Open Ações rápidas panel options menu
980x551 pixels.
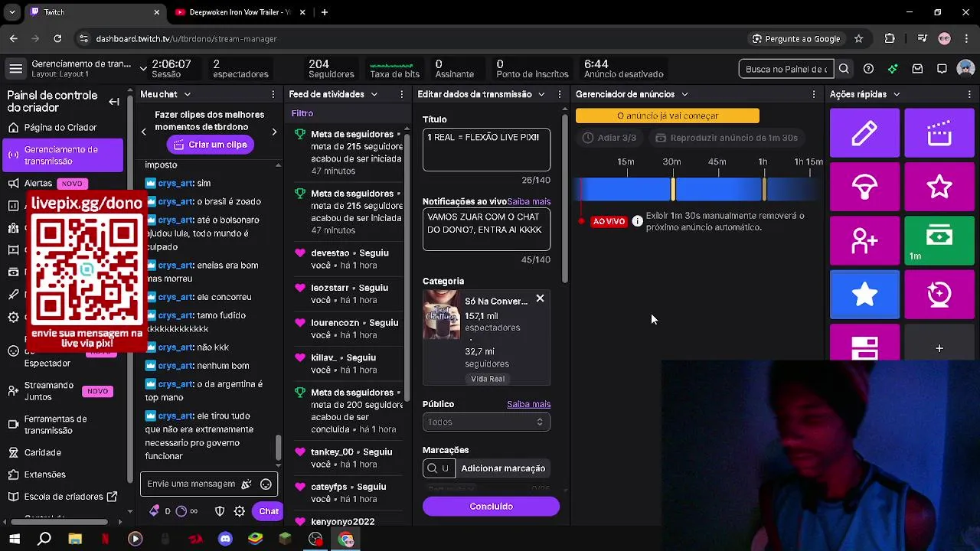tap(969, 94)
